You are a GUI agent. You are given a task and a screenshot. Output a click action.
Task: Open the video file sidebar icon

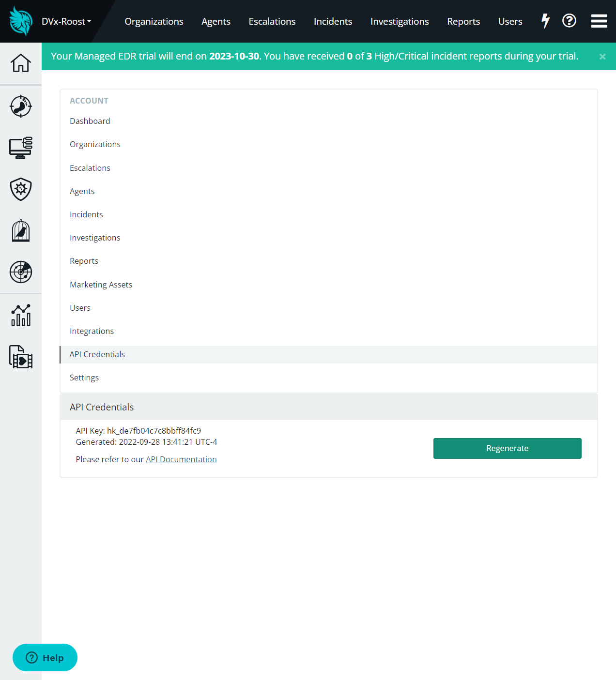(x=21, y=357)
